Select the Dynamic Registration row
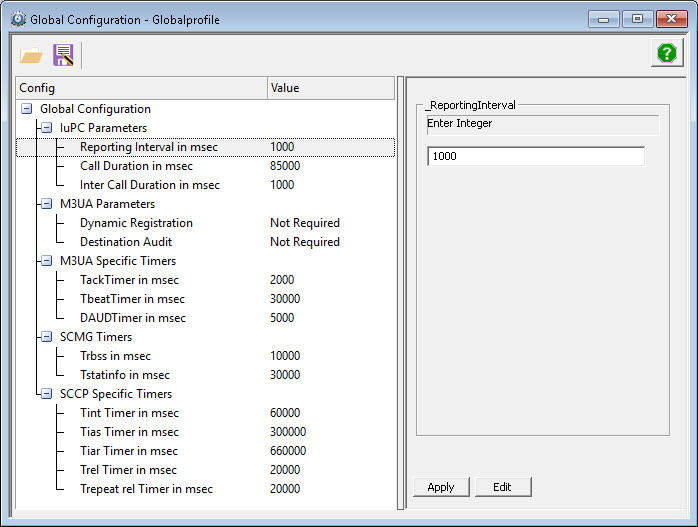This screenshot has height=527, width=698. [x=205, y=223]
